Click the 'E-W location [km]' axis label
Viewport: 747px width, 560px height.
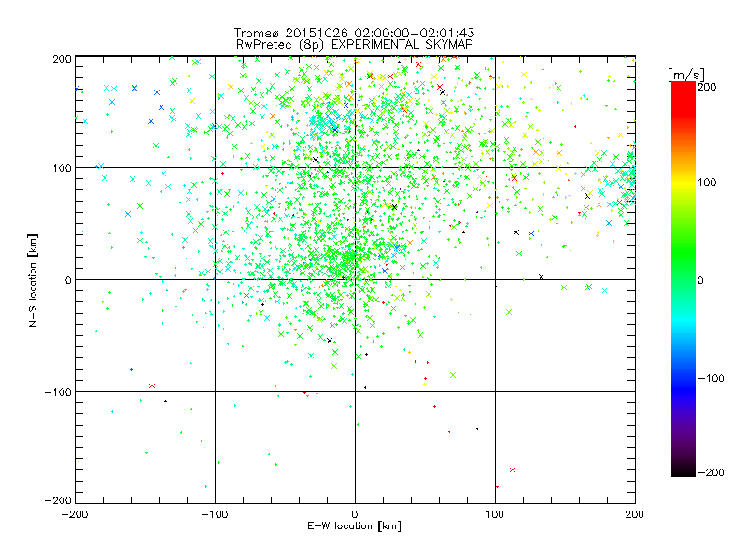coord(355,525)
